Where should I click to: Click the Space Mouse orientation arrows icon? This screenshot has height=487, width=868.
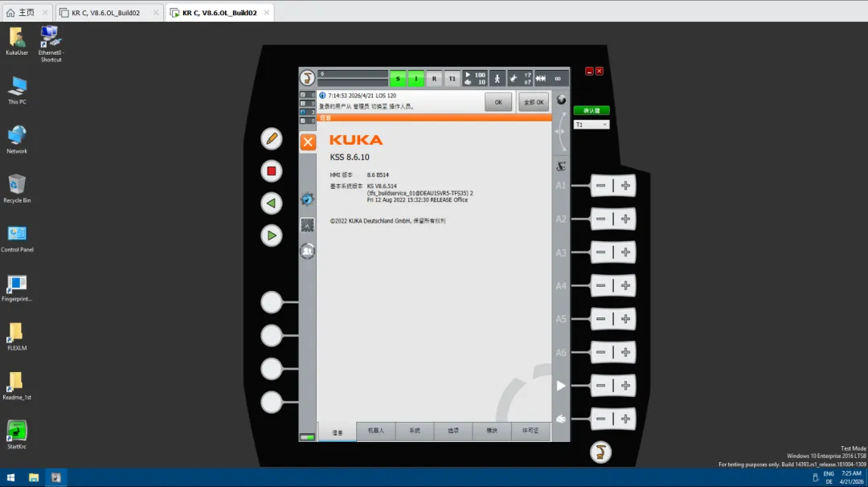[x=561, y=132]
